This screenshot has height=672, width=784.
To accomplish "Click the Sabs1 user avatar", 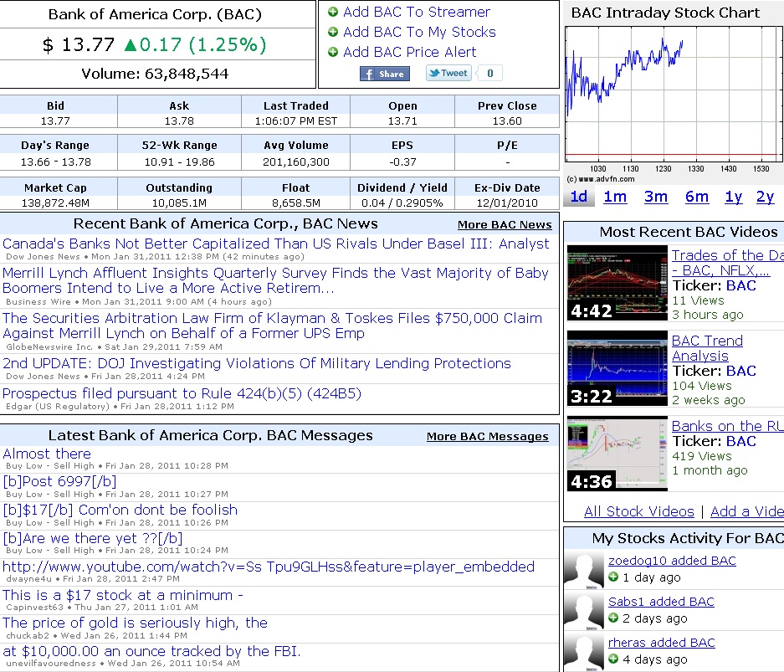I will [x=584, y=611].
